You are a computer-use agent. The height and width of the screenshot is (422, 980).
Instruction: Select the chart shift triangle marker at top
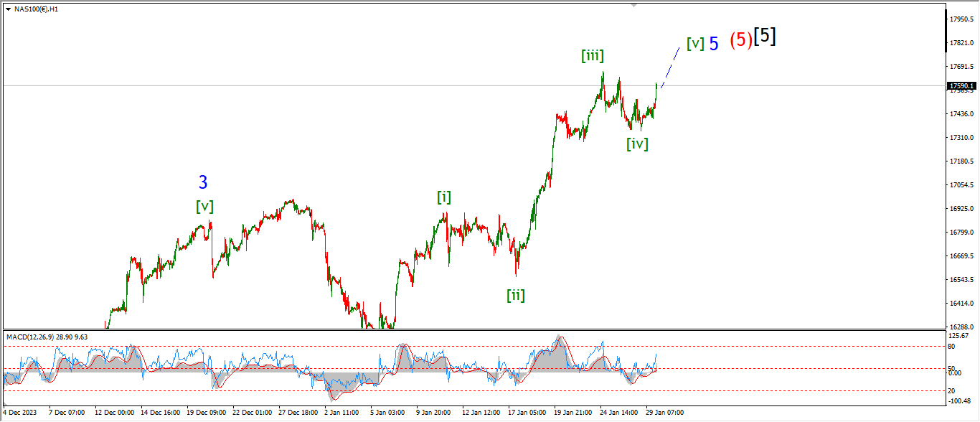tap(633, 5)
